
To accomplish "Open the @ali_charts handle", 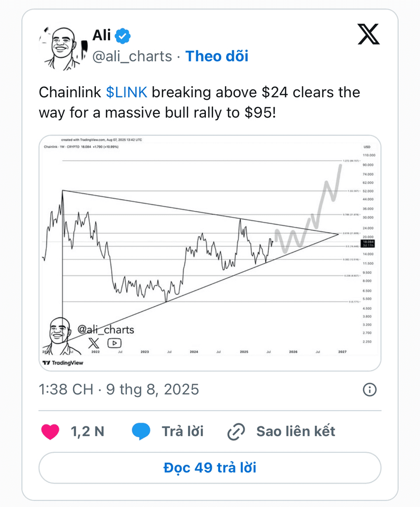I will click(x=132, y=57).
